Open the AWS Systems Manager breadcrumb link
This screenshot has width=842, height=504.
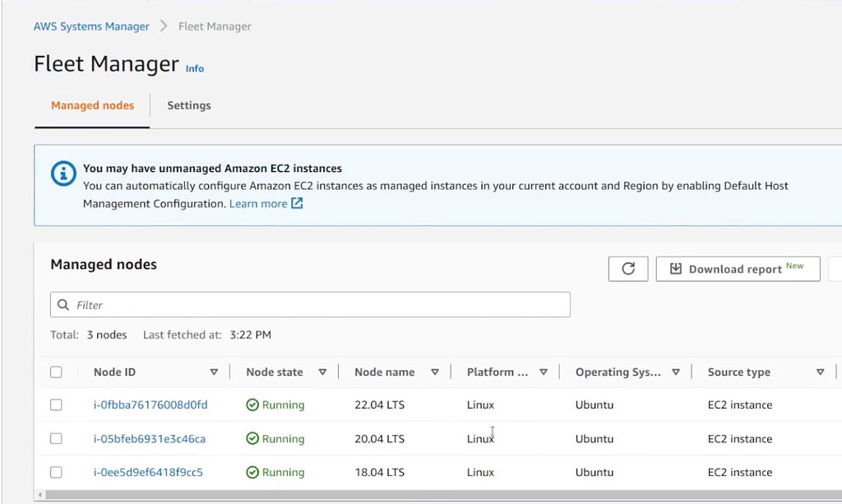point(91,25)
